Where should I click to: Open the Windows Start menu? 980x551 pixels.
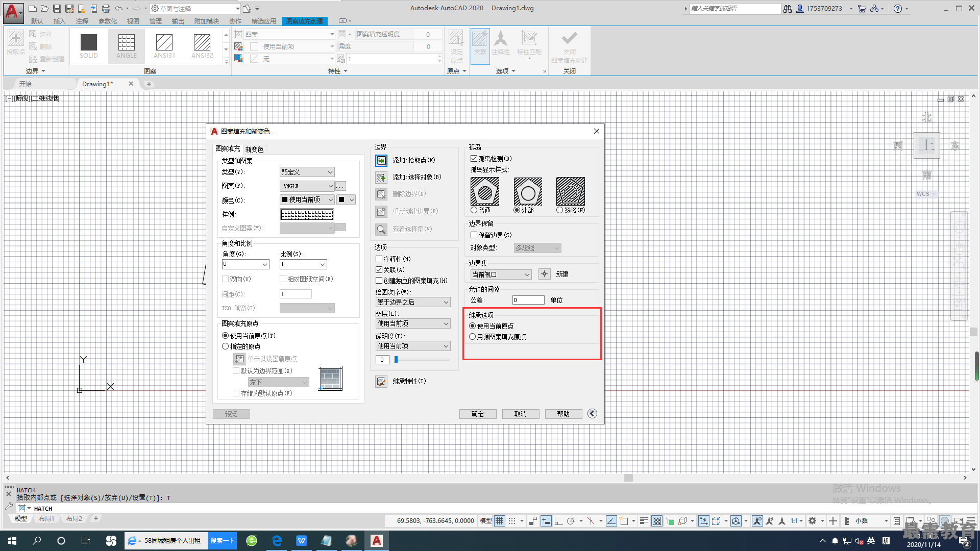pos(12,541)
